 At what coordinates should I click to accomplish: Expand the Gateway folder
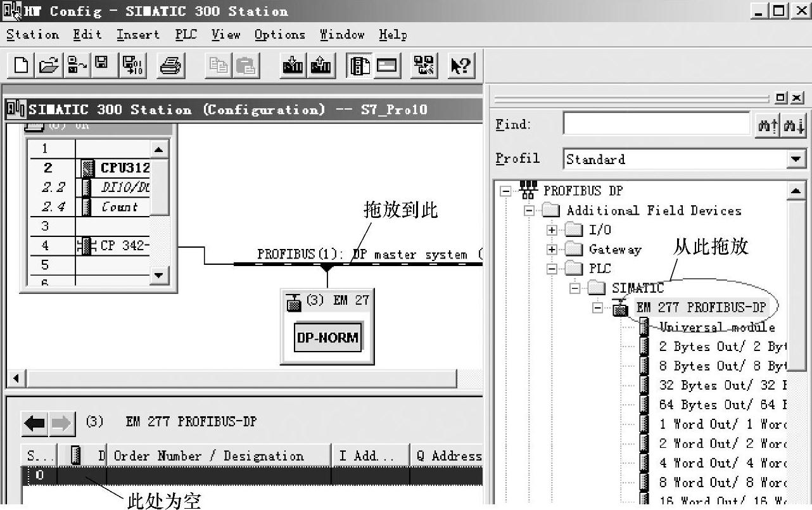click(552, 250)
